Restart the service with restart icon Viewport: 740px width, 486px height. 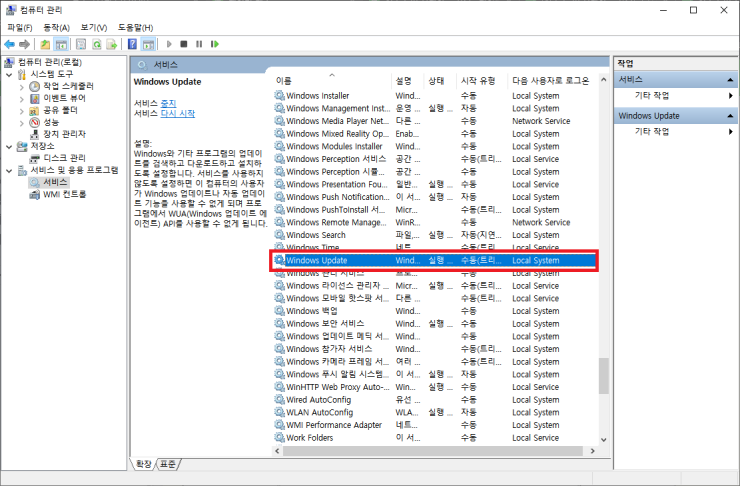click(215, 44)
